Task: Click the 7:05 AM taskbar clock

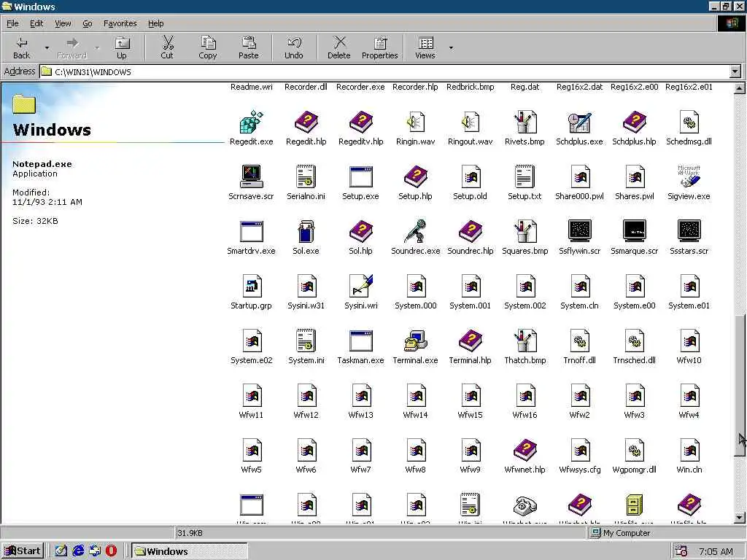Action: (716, 551)
